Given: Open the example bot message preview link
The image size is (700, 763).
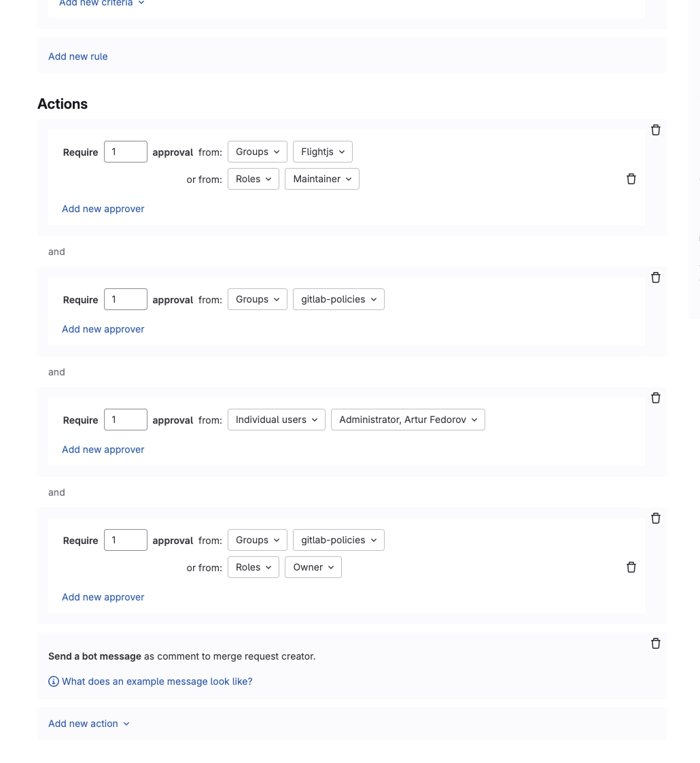Looking at the screenshot, I should pos(157,681).
